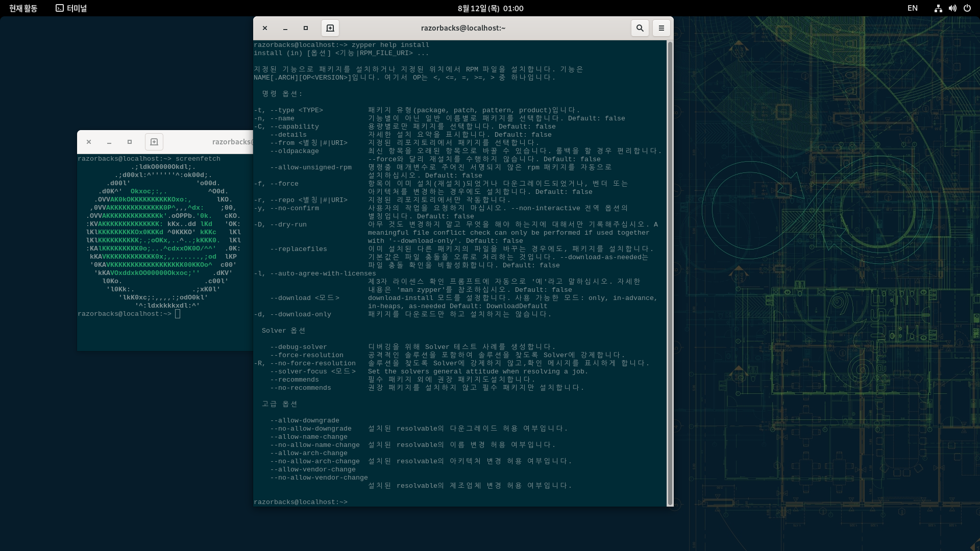The image size is (980, 551).
Task: Maximize the front terminal window
Action: click(306, 28)
